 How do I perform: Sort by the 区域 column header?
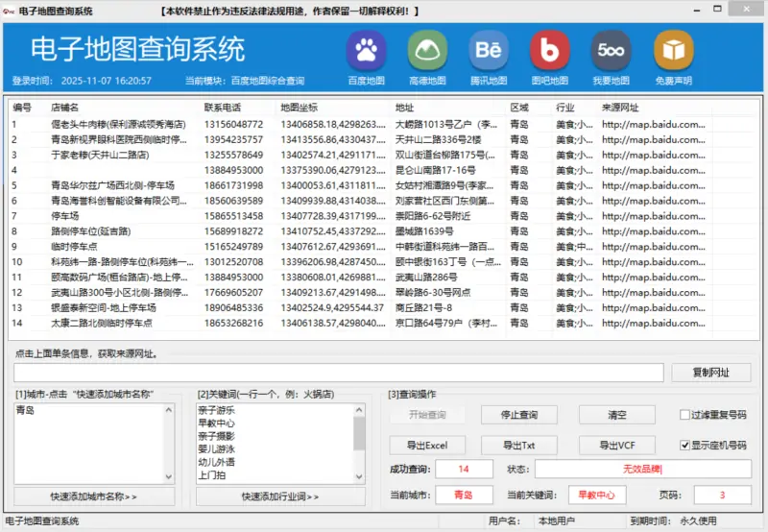[519, 108]
